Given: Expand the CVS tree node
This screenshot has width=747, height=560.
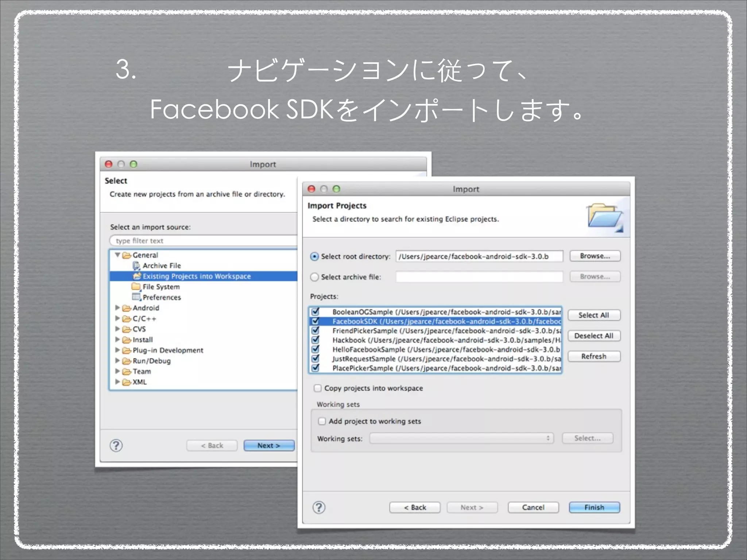Looking at the screenshot, I should [x=117, y=329].
